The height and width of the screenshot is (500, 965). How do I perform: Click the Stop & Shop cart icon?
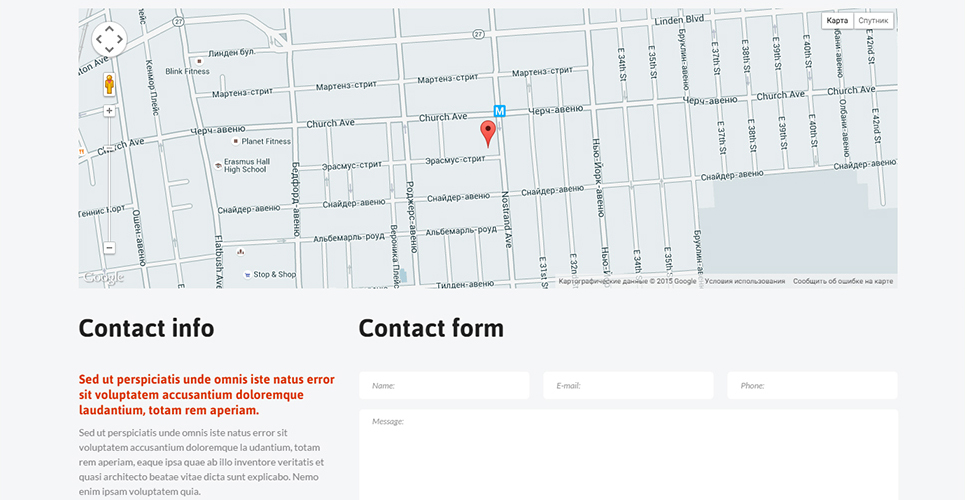pos(247,275)
